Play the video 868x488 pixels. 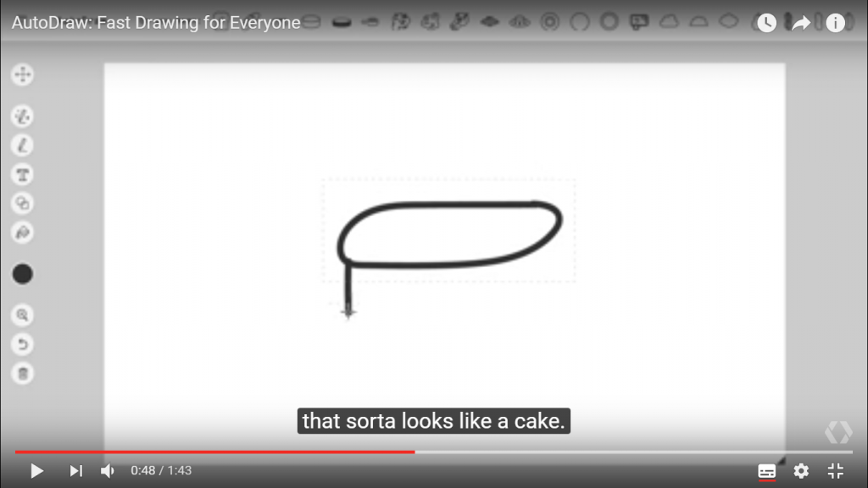pyautogui.click(x=36, y=471)
